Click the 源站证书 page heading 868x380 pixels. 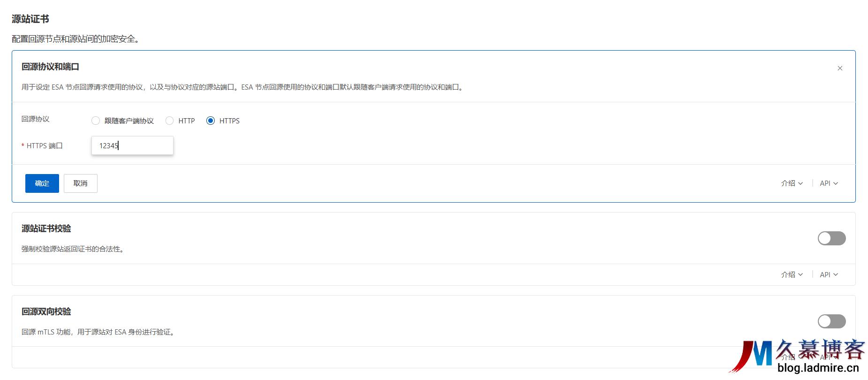point(30,19)
